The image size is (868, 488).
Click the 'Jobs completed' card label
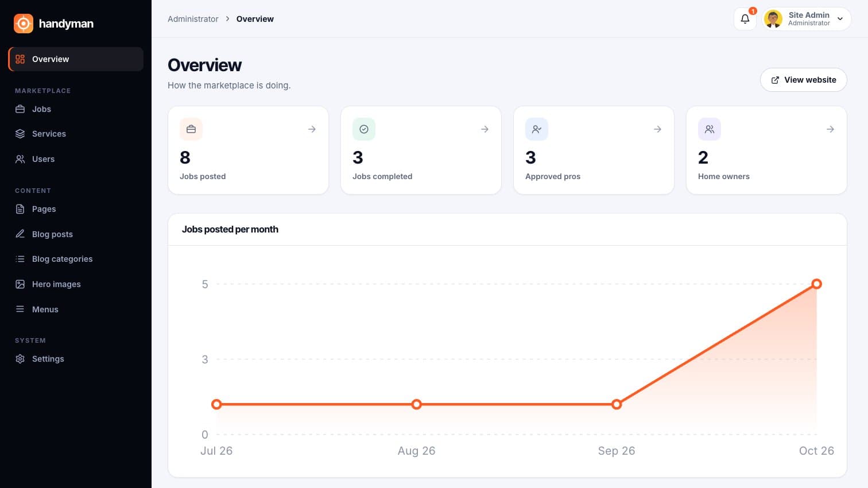click(x=382, y=176)
